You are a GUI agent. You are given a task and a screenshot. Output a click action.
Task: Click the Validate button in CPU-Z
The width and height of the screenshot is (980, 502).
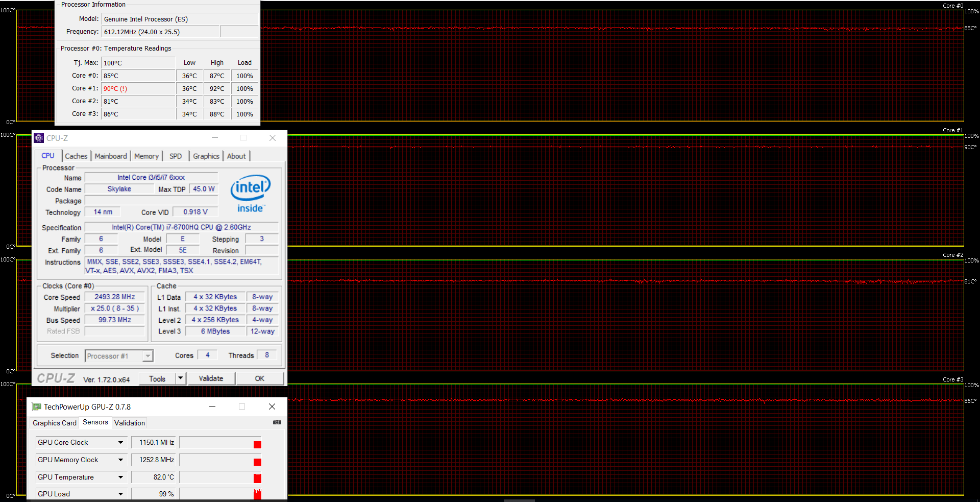pos(211,378)
